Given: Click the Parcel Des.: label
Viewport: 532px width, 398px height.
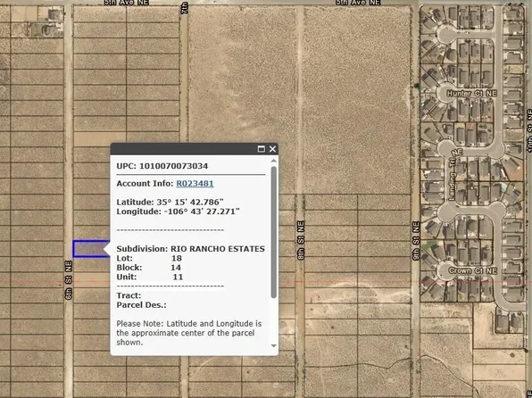Looking at the screenshot, I should 142,305.
